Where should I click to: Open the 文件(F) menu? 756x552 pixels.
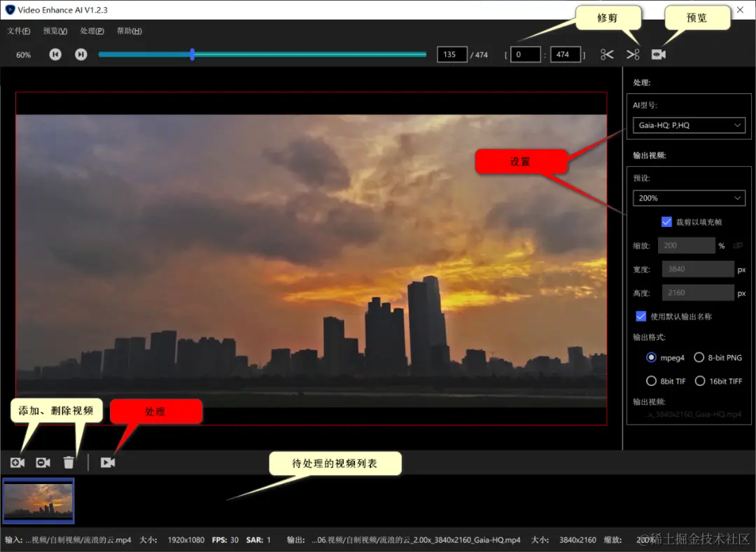click(18, 31)
